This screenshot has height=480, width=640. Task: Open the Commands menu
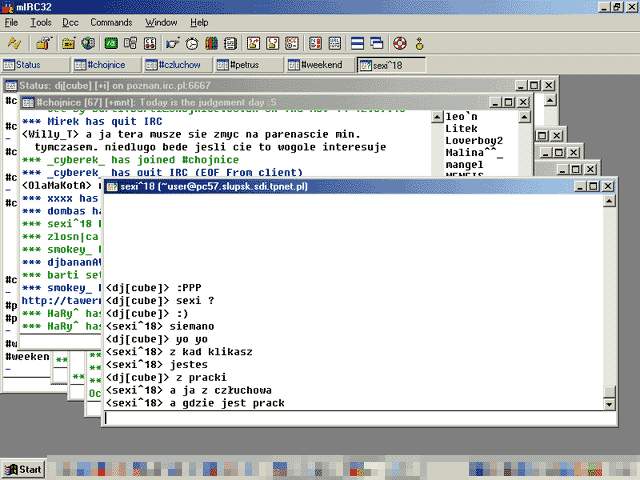click(111, 22)
